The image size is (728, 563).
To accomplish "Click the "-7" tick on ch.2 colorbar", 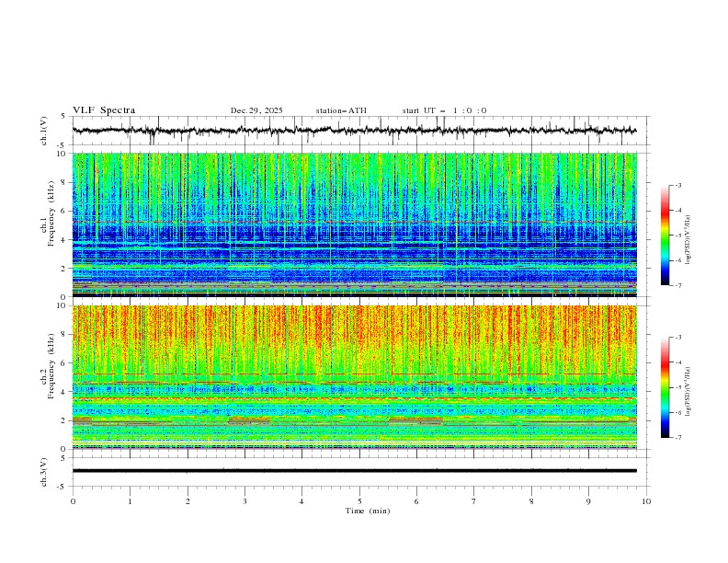I will tap(677, 438).
